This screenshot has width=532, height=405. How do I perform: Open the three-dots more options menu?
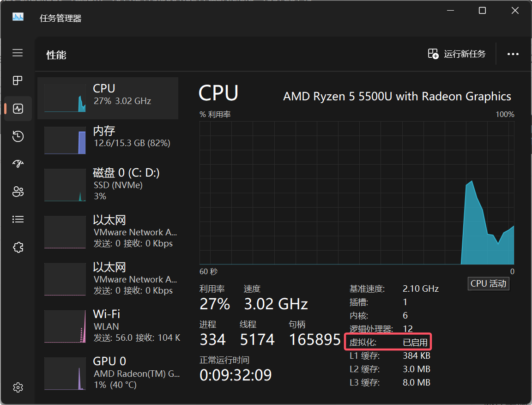513,54
